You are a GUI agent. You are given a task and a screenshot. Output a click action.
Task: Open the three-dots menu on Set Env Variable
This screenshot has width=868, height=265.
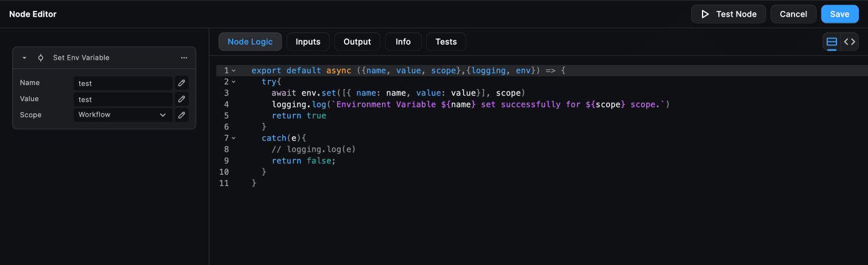click(184, 58)
